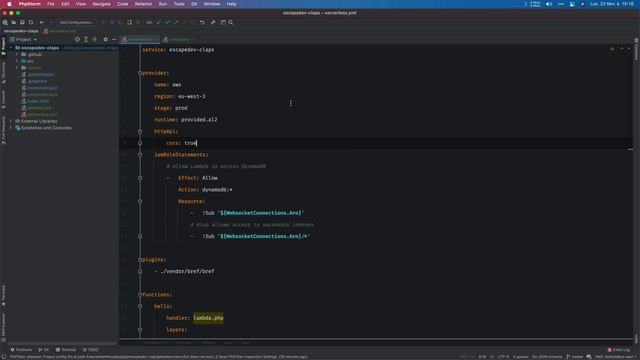The image size is (640, 360).
Task: Click Expand All icon in Project panel header
Action: 86,40
